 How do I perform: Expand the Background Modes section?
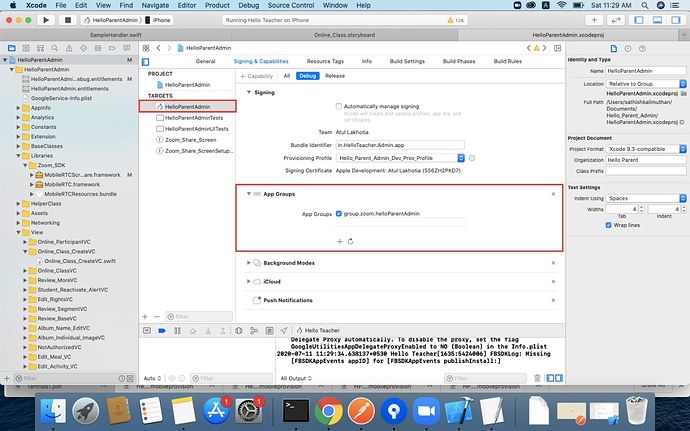pos(249,263)
